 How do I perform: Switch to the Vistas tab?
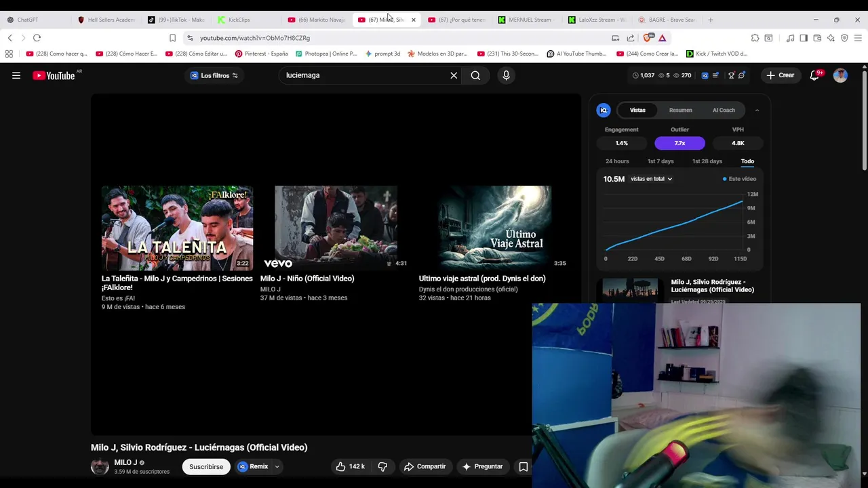(637, 110)
